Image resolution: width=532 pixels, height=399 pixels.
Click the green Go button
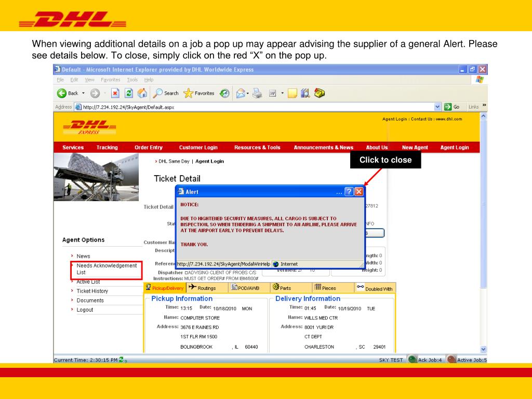(x=451, y=107)
